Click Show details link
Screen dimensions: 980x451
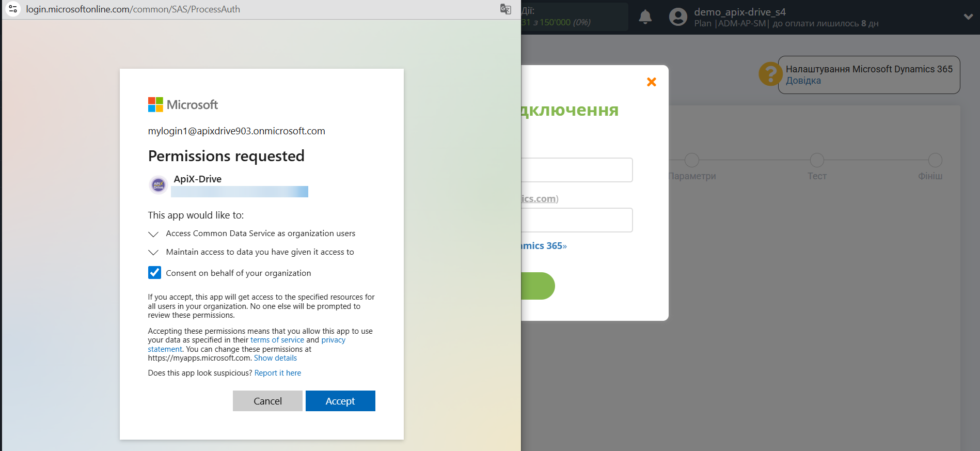275,358
